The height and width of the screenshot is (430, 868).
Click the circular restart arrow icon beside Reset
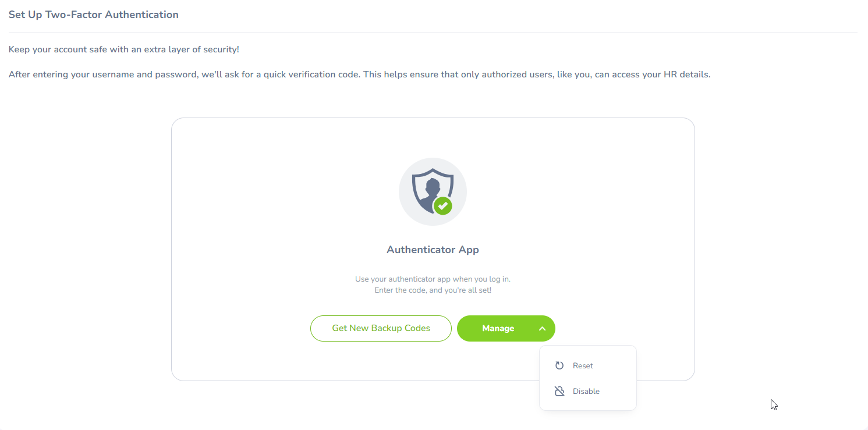click(x=559, y=365)
